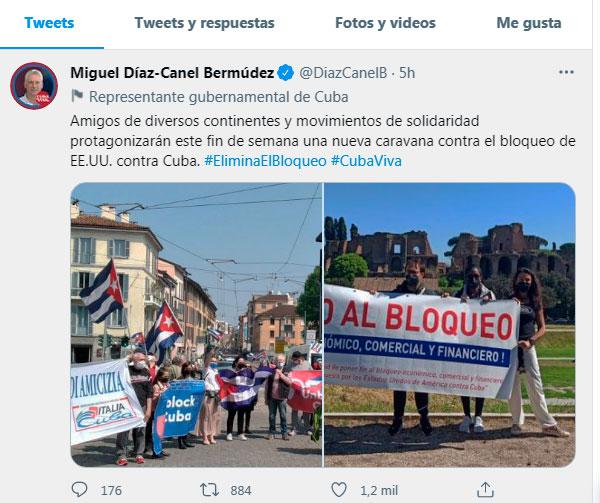The image size is (600, 503).
Task: Select the Tweets tab
Action: [x=49, y=23]
